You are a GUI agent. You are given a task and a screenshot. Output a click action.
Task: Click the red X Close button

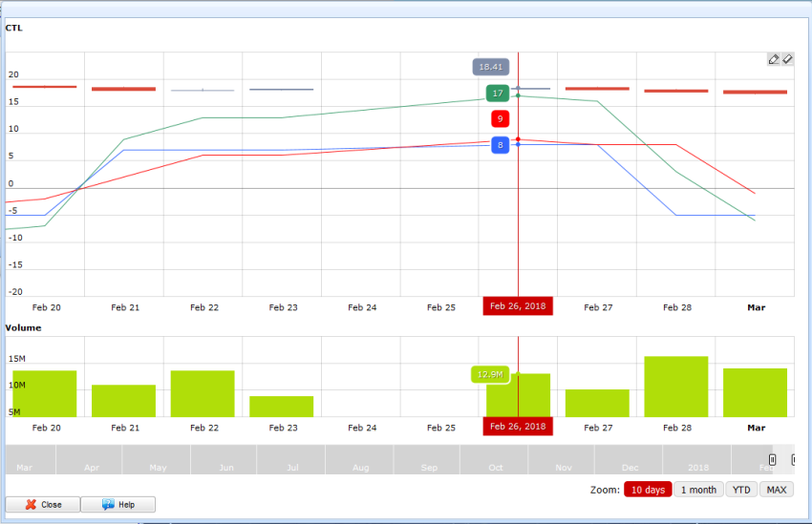click(x=42, y=504)
